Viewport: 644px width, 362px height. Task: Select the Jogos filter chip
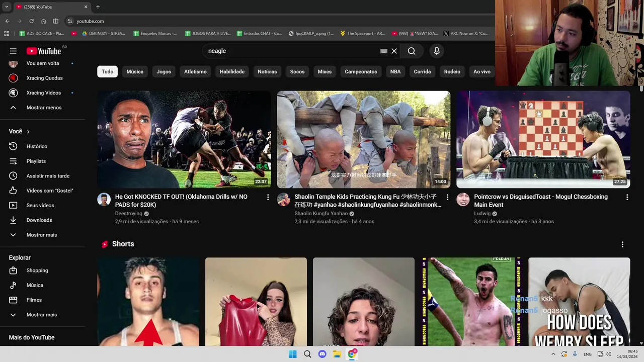[x=164, y=71]
